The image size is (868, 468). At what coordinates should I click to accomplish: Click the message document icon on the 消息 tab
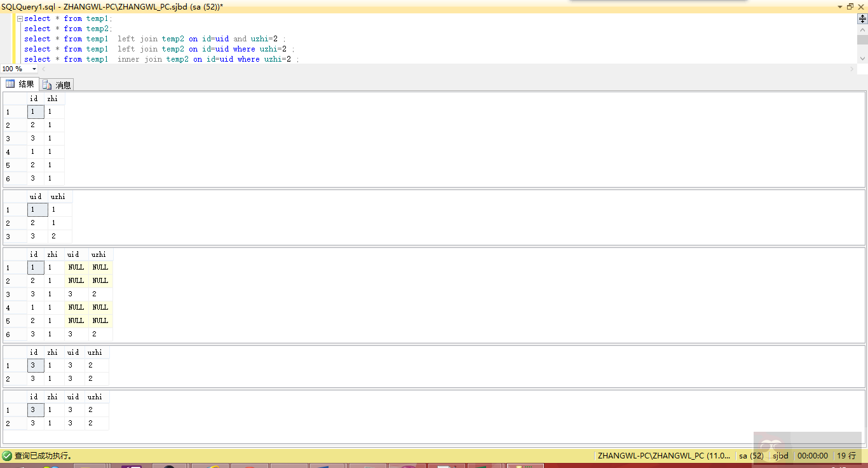click(x=48, y=84)
